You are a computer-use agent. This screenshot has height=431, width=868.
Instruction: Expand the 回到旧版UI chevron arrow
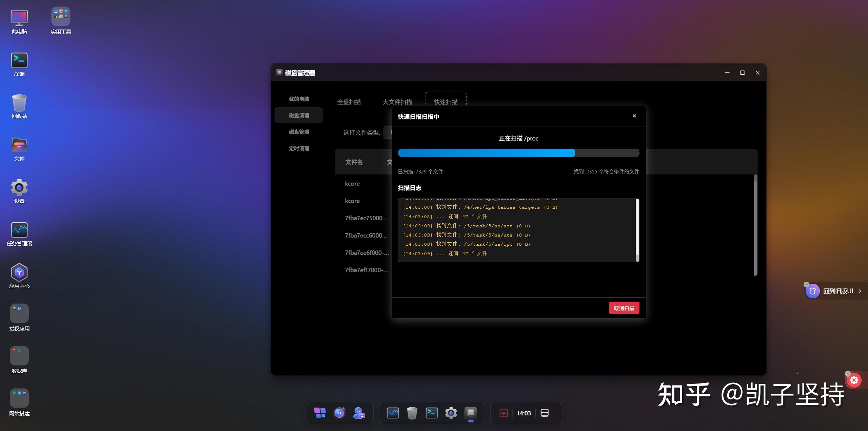coord(860,291)
